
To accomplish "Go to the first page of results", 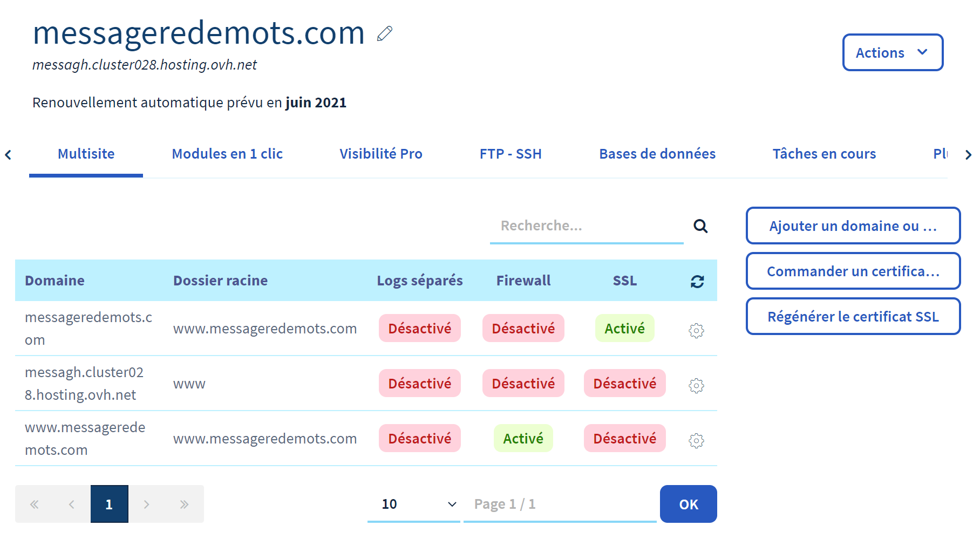I will coord(34,504).
